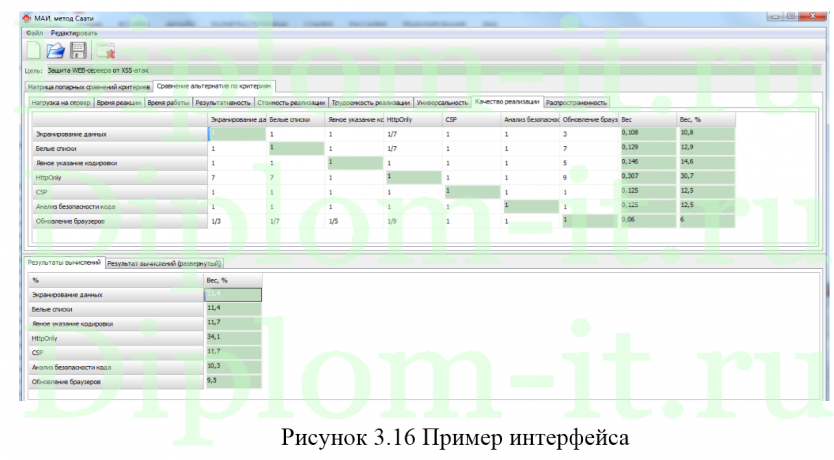Click percent cell 30,7
This screenshot has width=834, height=460.
(x=706, y=177)
